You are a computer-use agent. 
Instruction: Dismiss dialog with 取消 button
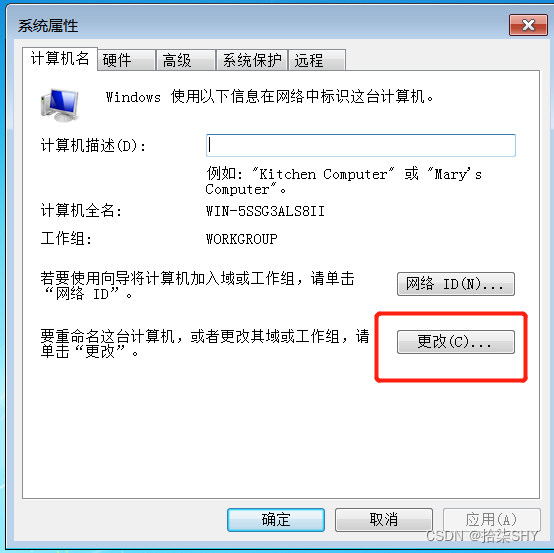tap(384, 519)
